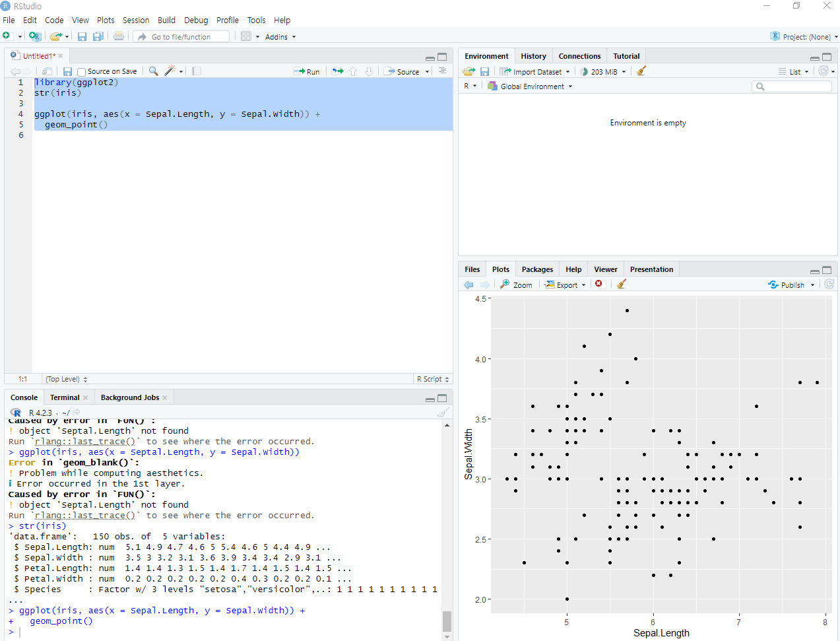Screen dimensions: 840x641
Task: Click the compile report notebook icon
Action: [x=196, y=71]
